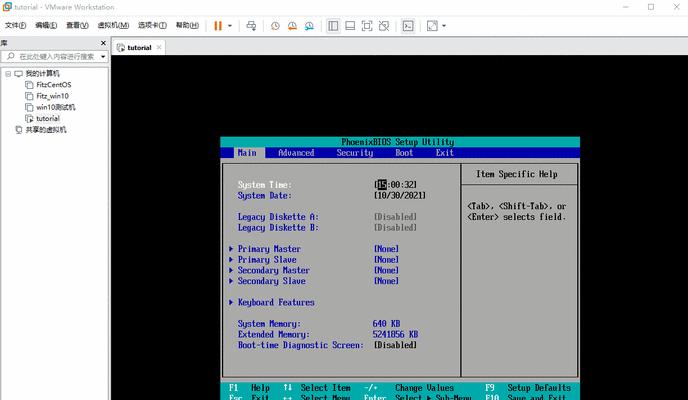Select the FitzCentOS virtual machine
The width and height of the screenshot is (688, 400).
click(x=54, y=85)
